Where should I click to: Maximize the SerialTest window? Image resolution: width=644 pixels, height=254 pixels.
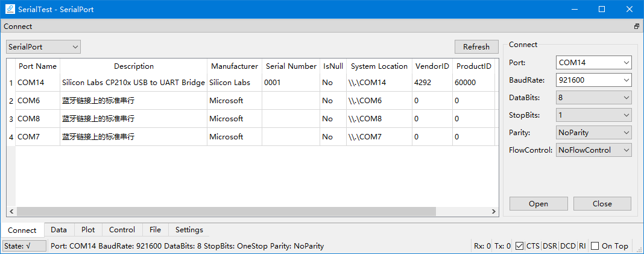[602, 9]
